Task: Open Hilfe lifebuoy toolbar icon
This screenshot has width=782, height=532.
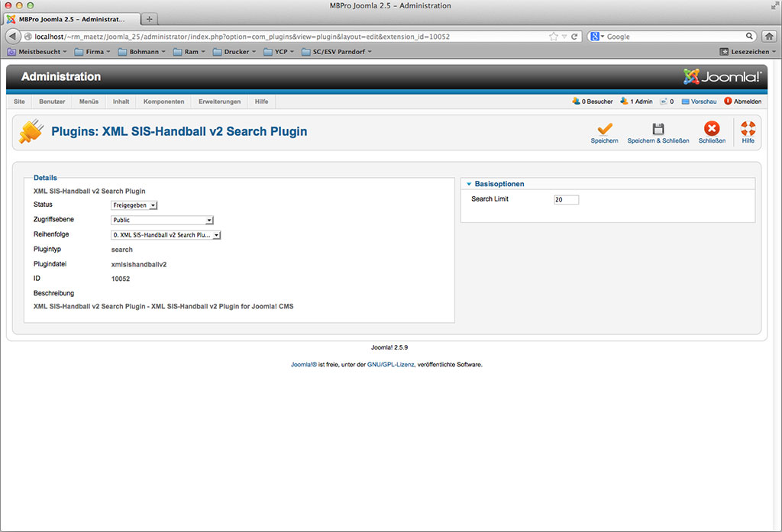Action: tap(748, 129)
